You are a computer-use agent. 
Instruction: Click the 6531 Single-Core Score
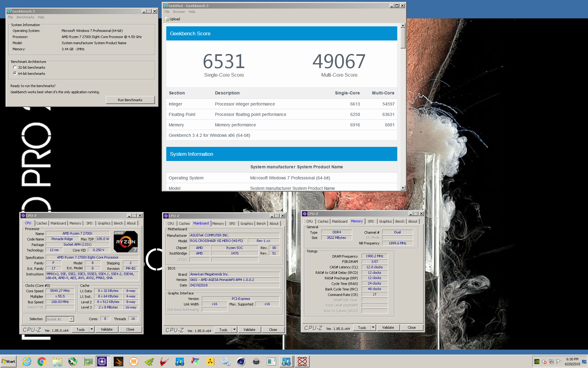224,61
